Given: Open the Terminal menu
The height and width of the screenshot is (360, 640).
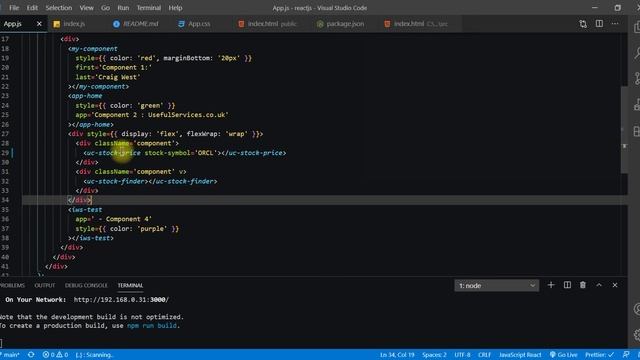Looking at the screenshot, I should (x=149, y=8).
